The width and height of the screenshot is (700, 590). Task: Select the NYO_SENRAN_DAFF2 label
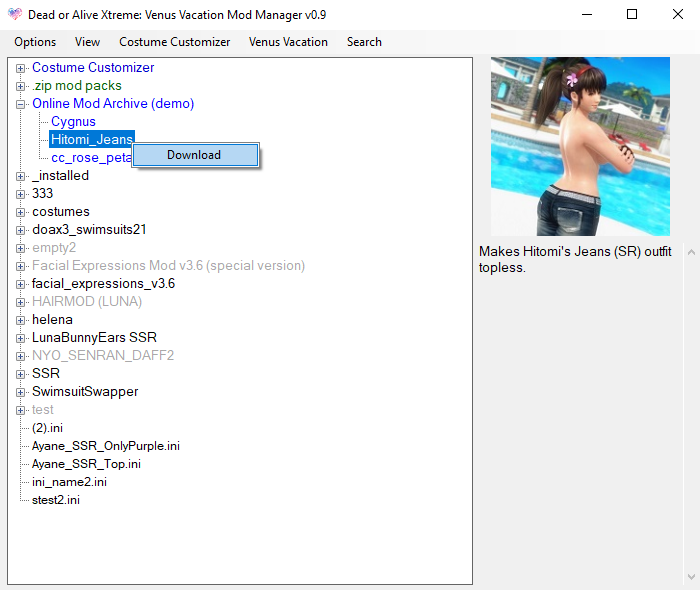(103, 355)
